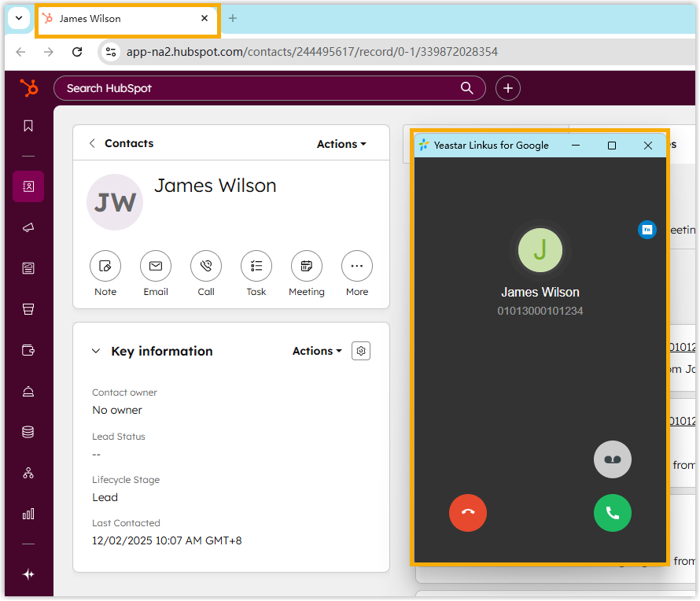Click the HubSpot sprocket logo
The height and width of the screenshot is (601, 700).
point(29,88)
